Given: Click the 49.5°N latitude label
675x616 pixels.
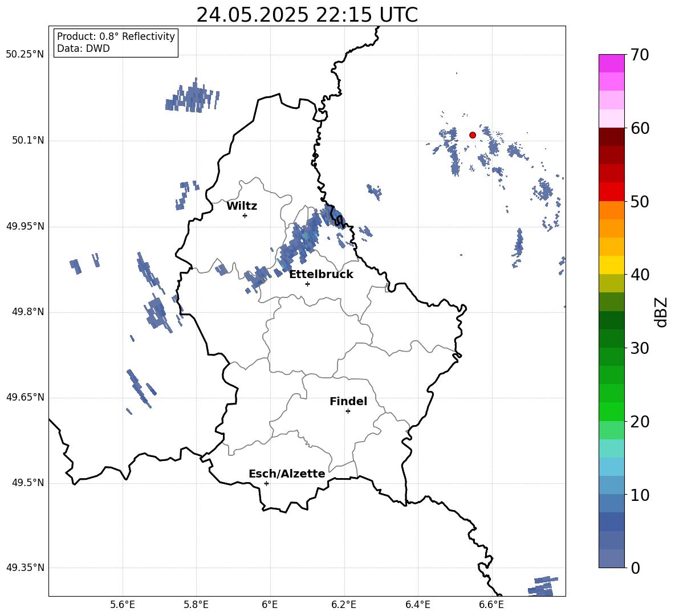Looking at the screenshot, I should 28,483.
